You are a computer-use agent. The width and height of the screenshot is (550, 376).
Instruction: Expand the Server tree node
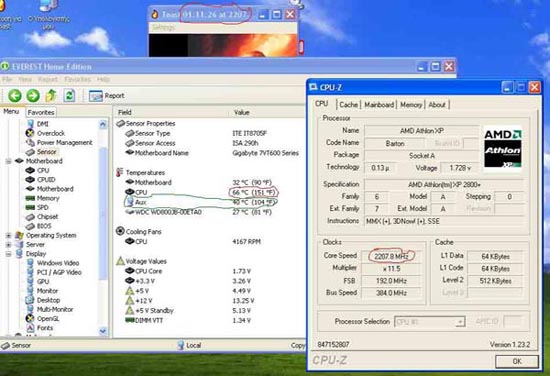pyautogui.click(x=8, y=244)
